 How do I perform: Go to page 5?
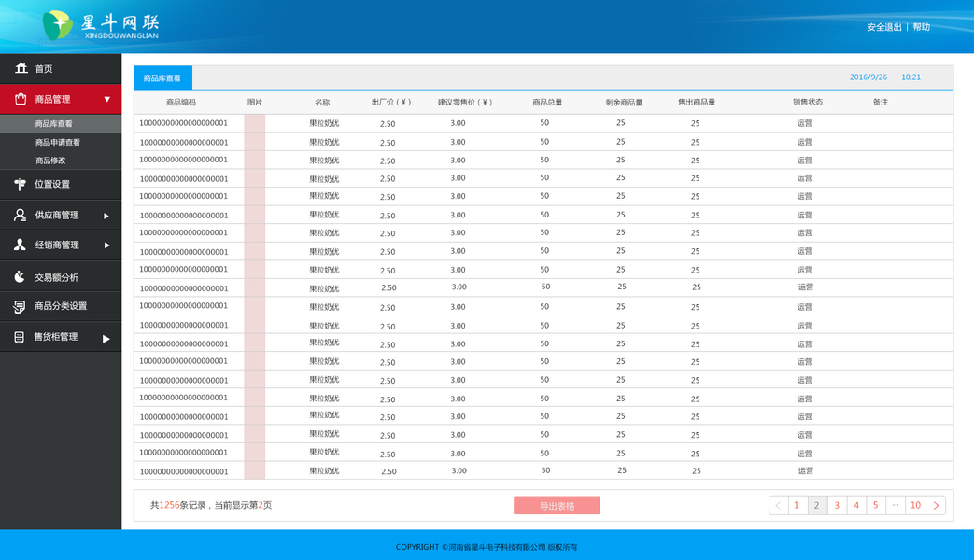pyautogui.click(x=876, y=505)
